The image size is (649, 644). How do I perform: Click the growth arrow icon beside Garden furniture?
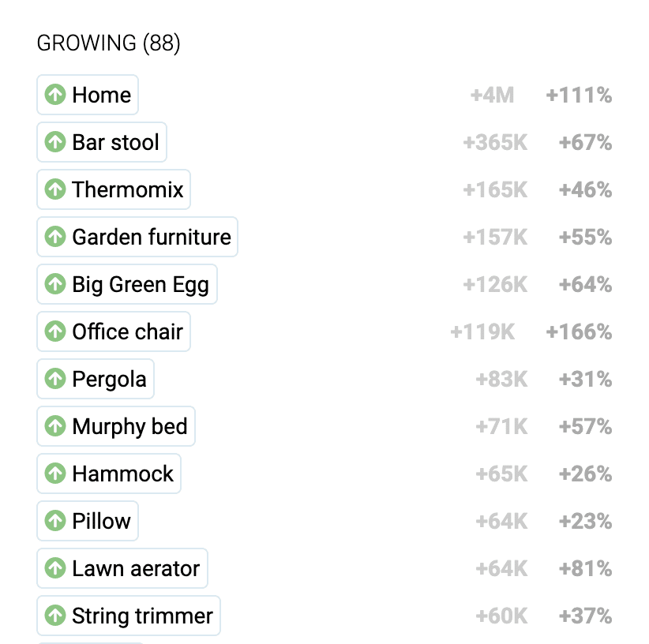(x=55, y=237)
